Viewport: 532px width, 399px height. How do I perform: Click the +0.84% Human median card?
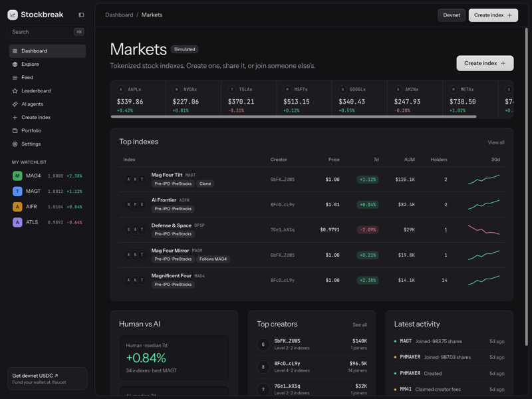point(174,358)
